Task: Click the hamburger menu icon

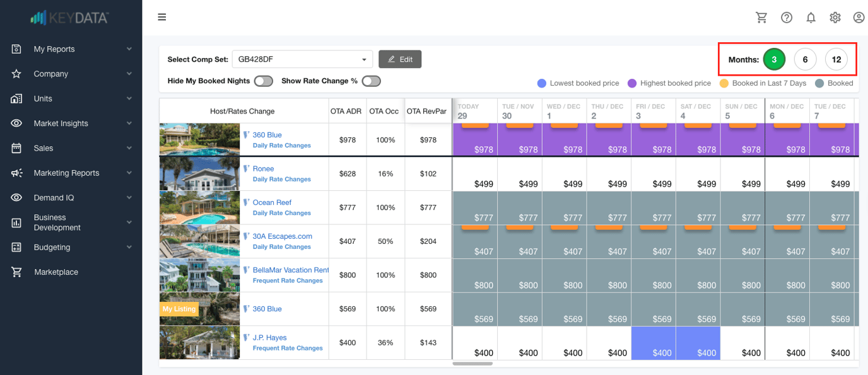Action: coord(162,17)
